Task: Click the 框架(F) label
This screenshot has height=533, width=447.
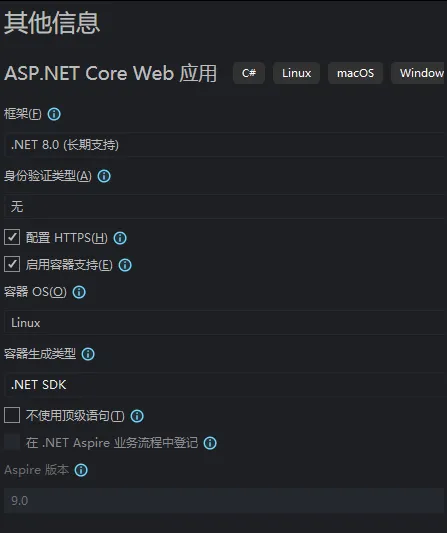Action: [23, 114]
